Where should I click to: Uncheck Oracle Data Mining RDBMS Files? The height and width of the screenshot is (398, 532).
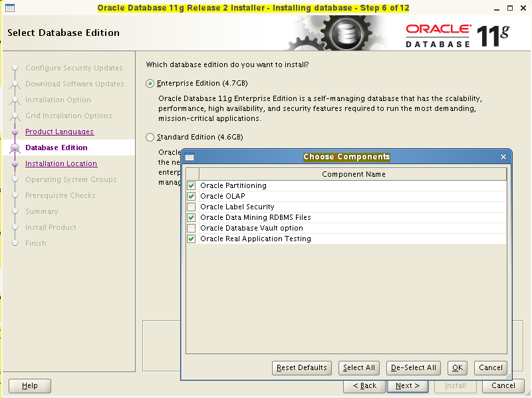pyautogui.click(x=191, y=217)
